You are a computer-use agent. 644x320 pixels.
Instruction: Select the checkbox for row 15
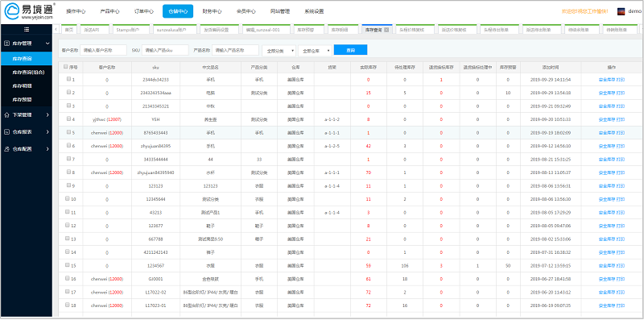click(x=68, y=265)
